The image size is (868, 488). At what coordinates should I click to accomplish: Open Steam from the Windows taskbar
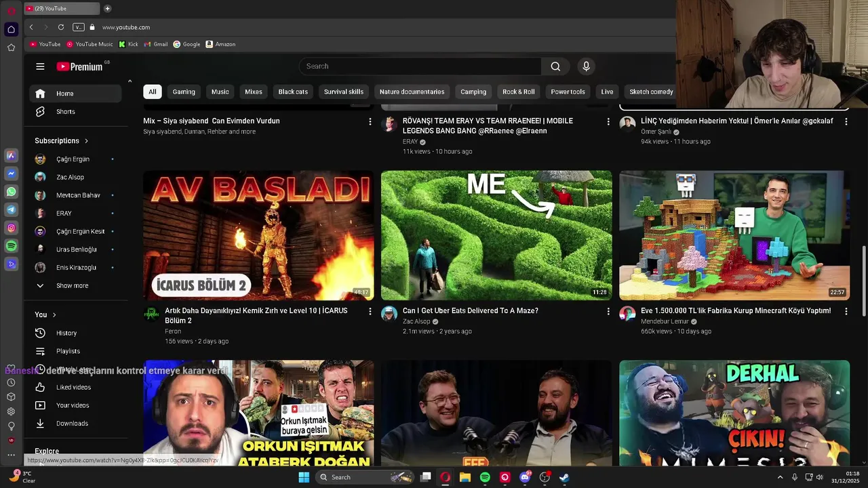click(564, 477)
